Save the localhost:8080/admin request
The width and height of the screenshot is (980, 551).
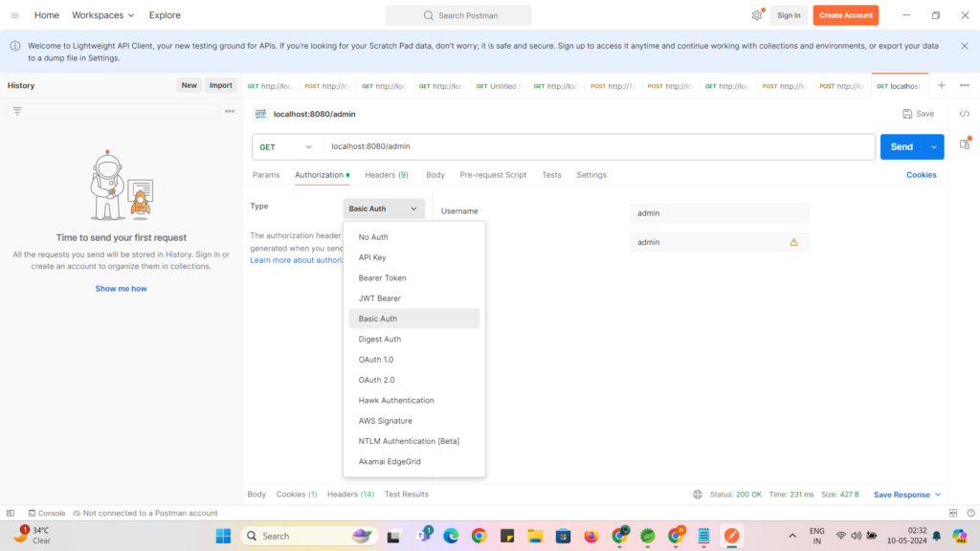pos(918,114)
